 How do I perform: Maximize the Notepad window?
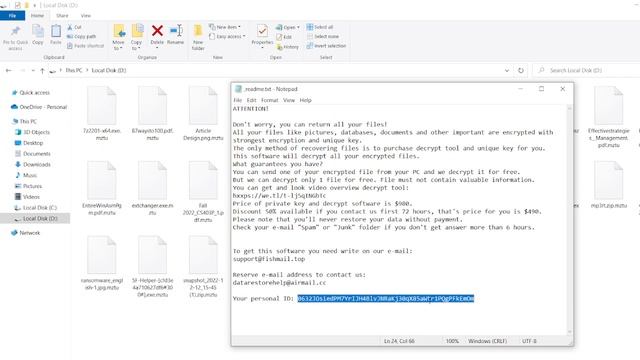(x=542, y=89)
